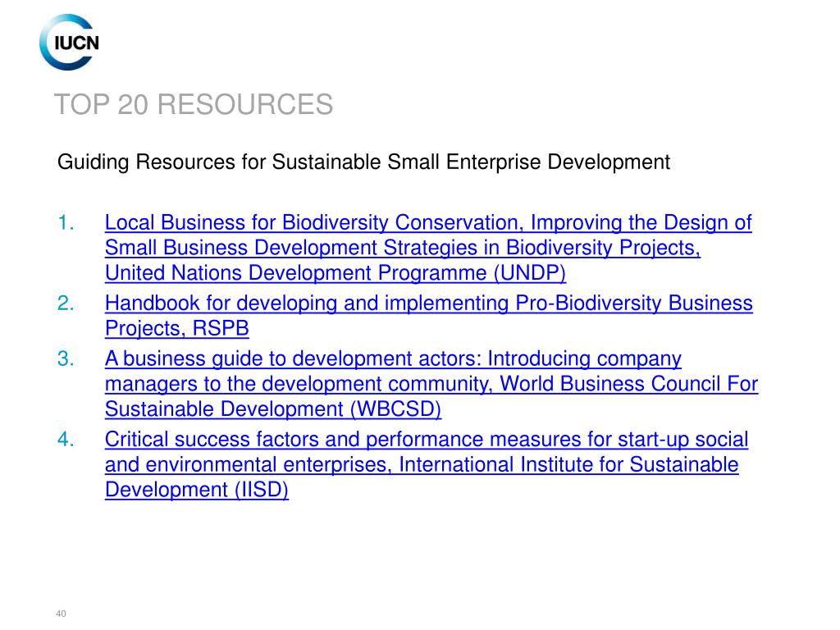Click the IUCN logo
This screenshot has width=840, height=630.
pyautogui.click(x=69, y=43)
